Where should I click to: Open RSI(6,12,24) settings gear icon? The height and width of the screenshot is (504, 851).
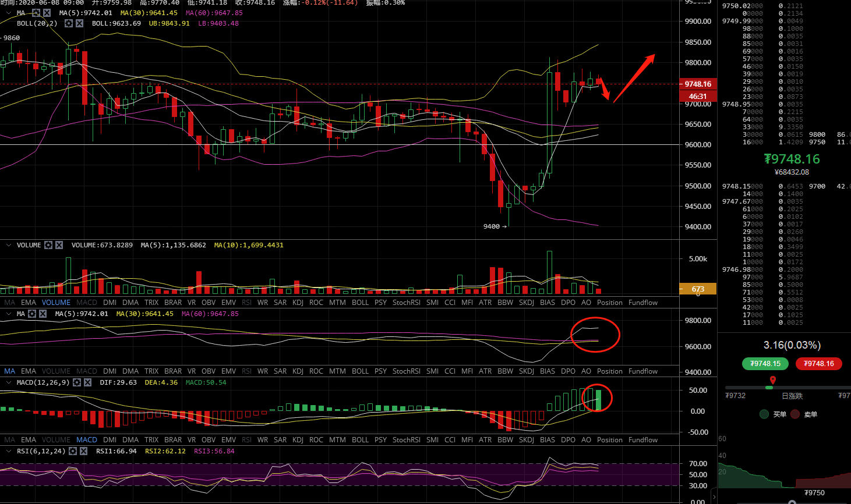73,451
